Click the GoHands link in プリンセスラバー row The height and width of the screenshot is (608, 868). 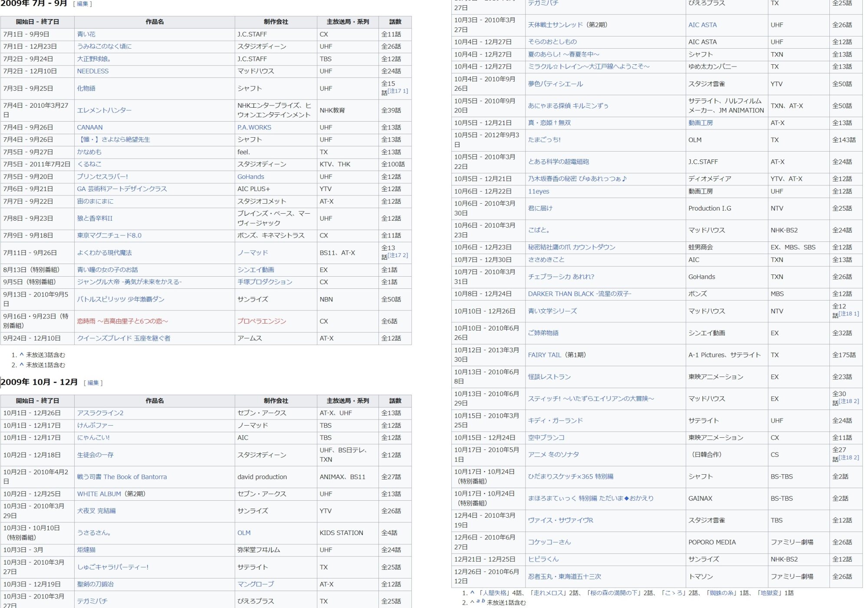250,177
